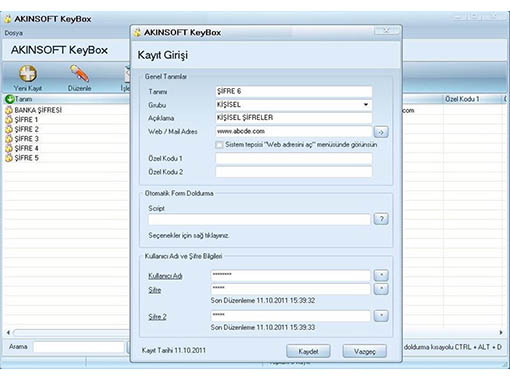
Task: Click the KeyBox icon in the dialog title bar
Action: [x=137, y=33]
